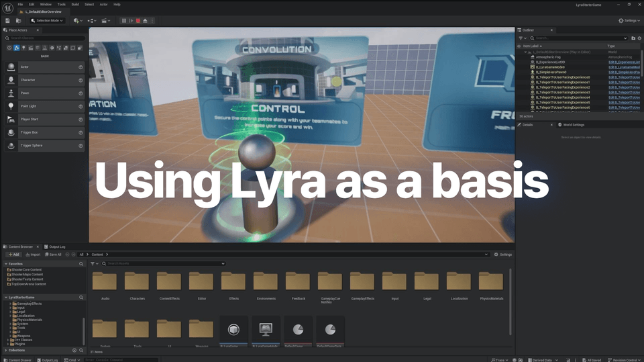Select the Actor item in Place Actors
This screenshot has height=362, width=644.
pyautogui.click(x=44, y=66)
